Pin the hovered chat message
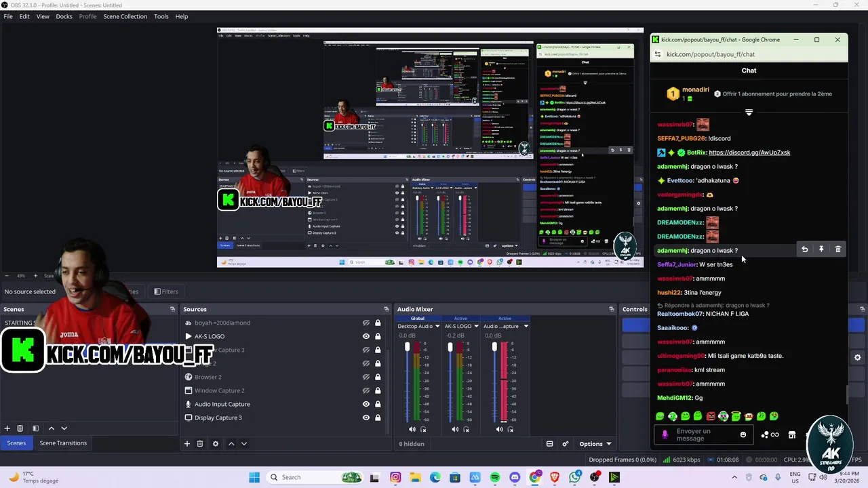 click(821, 249)
